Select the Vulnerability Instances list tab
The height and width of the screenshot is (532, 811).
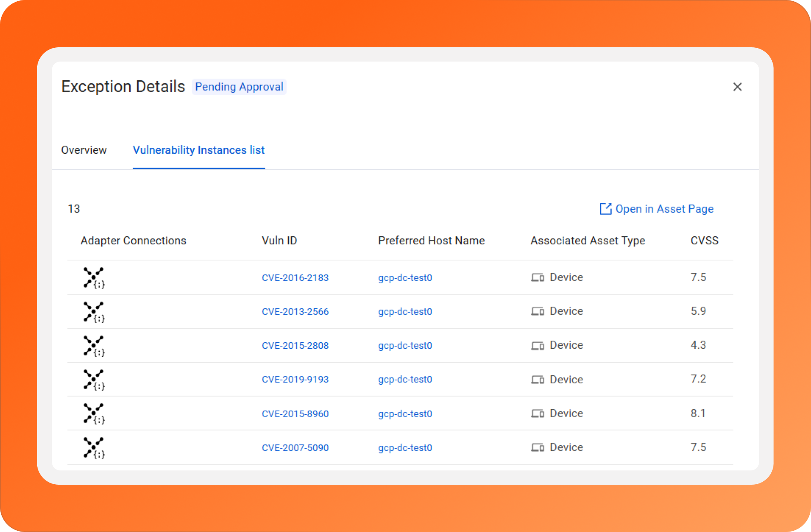pos(199,150)
